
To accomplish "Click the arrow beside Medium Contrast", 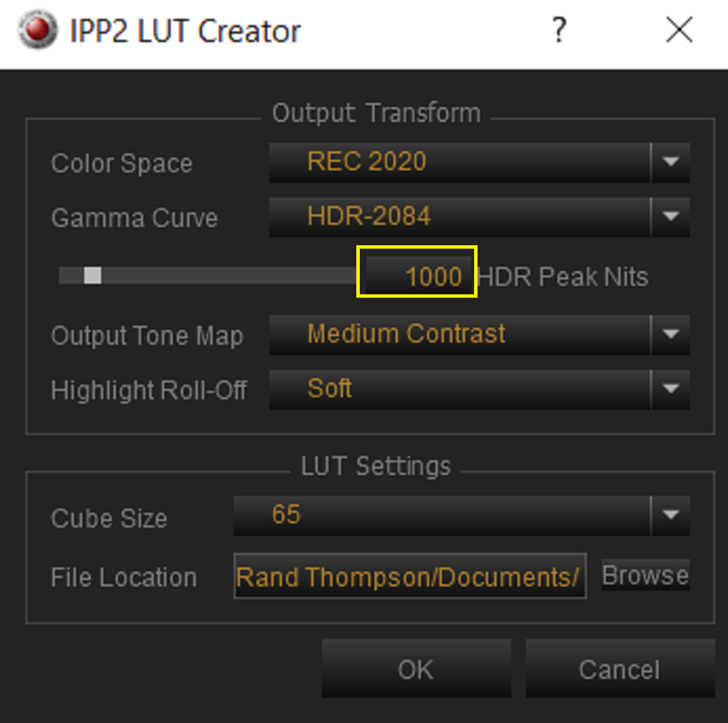I will [x=671, y=335].
